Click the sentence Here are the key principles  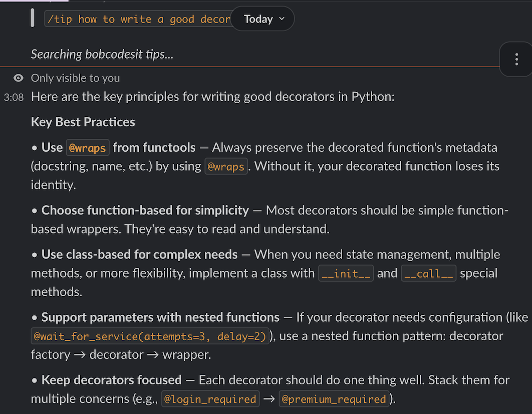pyautogui.click(x=213, y=97)
